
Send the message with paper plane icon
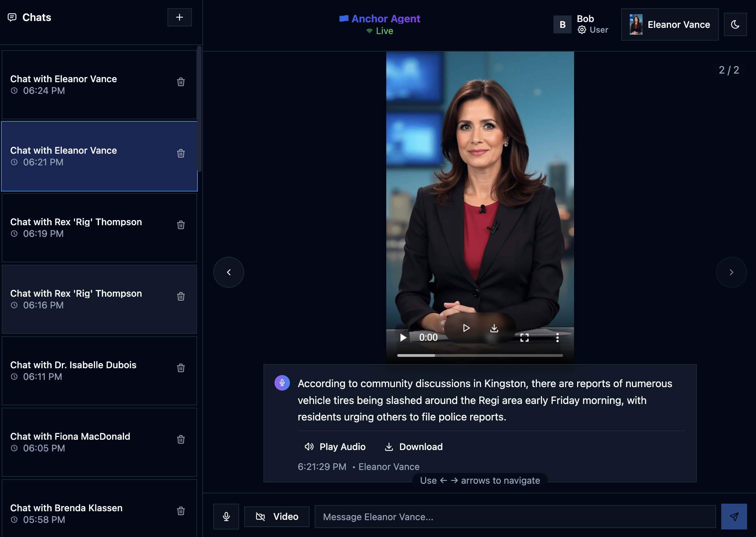734,516
